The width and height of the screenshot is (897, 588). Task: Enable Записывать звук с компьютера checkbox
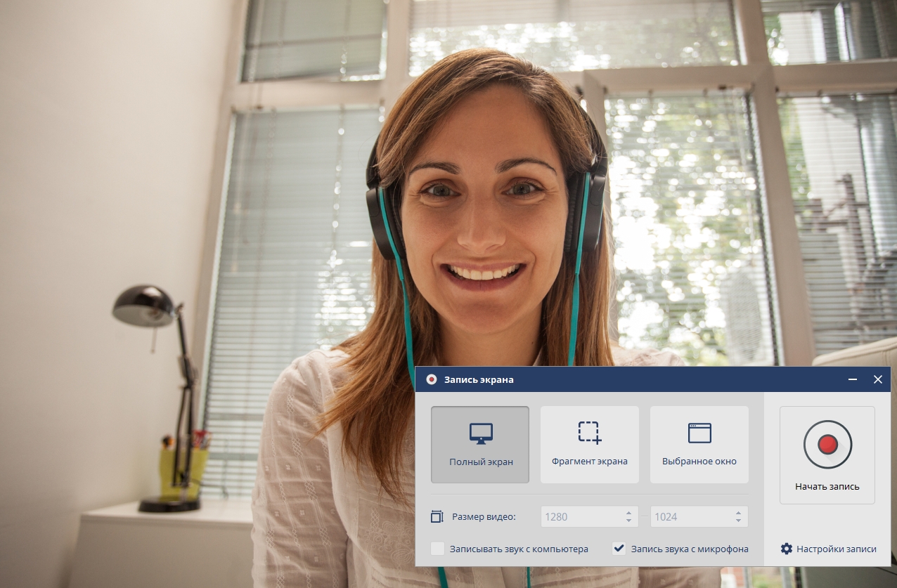point(438,549)
